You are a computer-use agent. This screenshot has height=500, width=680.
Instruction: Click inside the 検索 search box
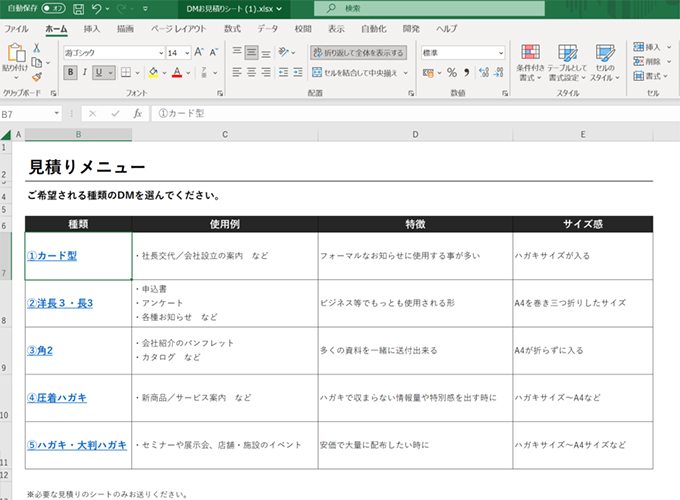point(400,8)
